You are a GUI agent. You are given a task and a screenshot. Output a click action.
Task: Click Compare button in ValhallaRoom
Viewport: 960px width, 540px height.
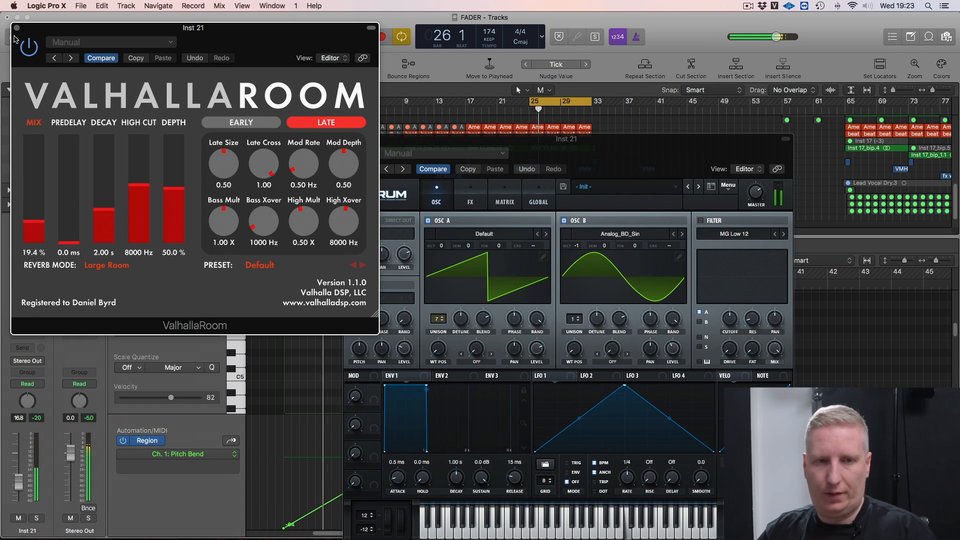coord(101,58)
